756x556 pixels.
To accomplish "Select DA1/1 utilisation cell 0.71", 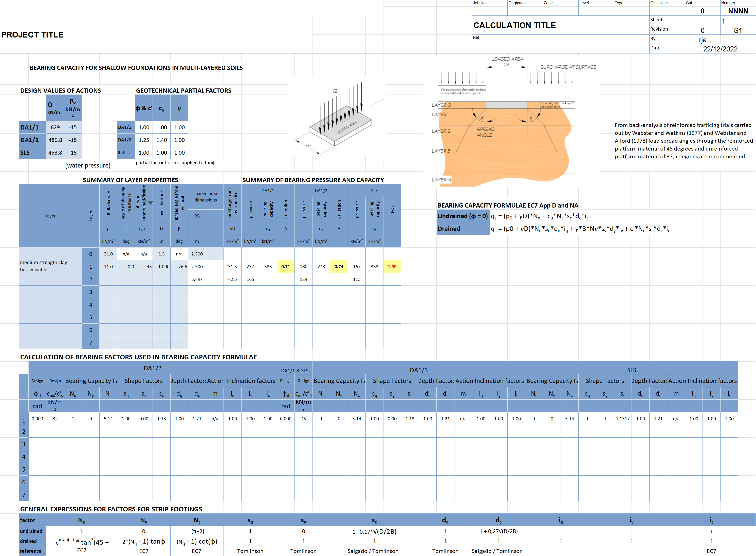I will coord(286,267).
